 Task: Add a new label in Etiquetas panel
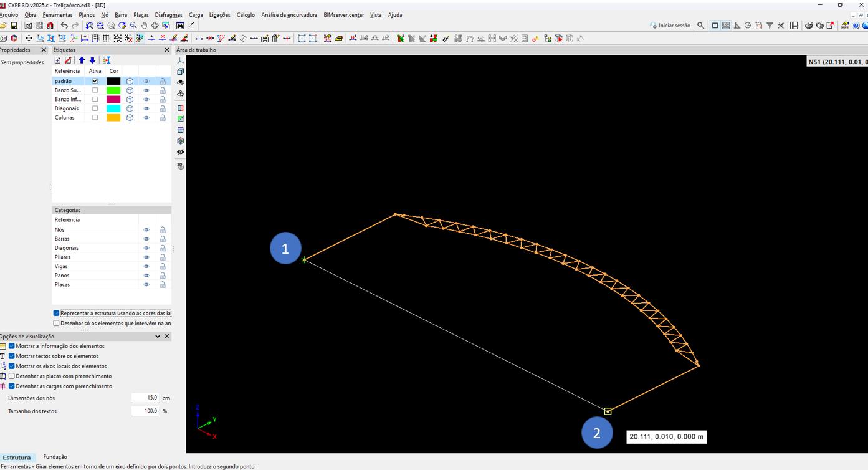click(57, 60)
